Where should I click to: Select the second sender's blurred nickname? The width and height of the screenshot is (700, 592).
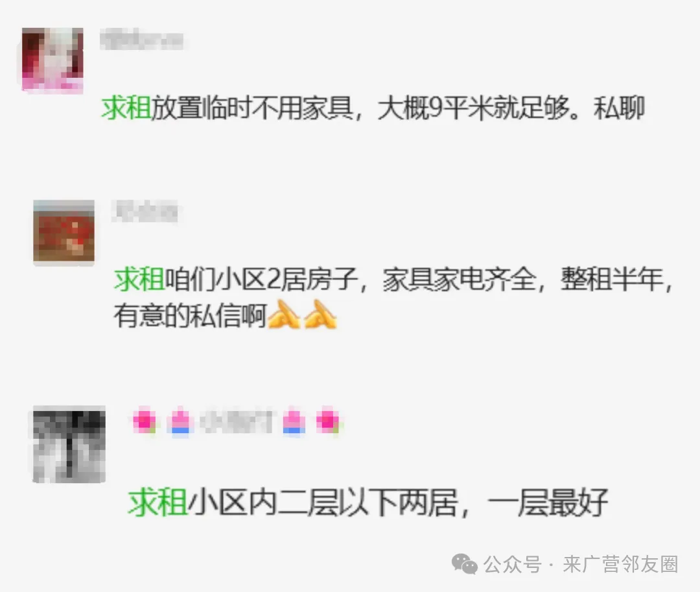point(145,211)
